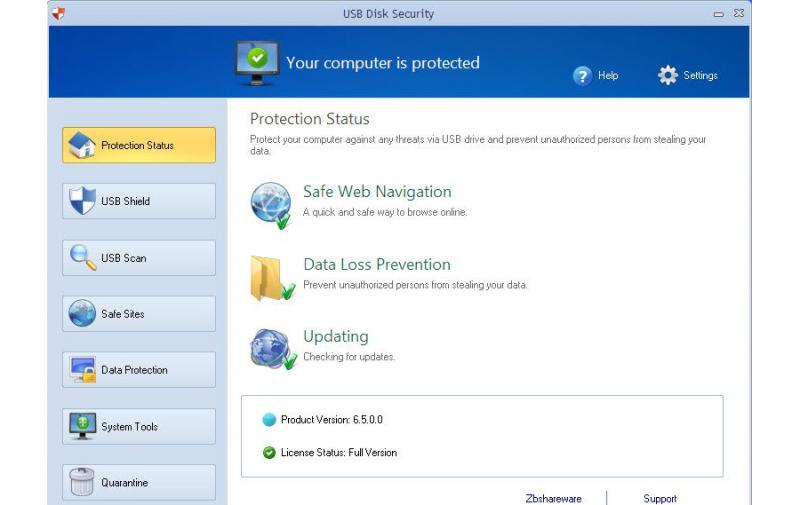Open System Tools section
The width and height of the screenshot is (800, 505).
(139, 426)
